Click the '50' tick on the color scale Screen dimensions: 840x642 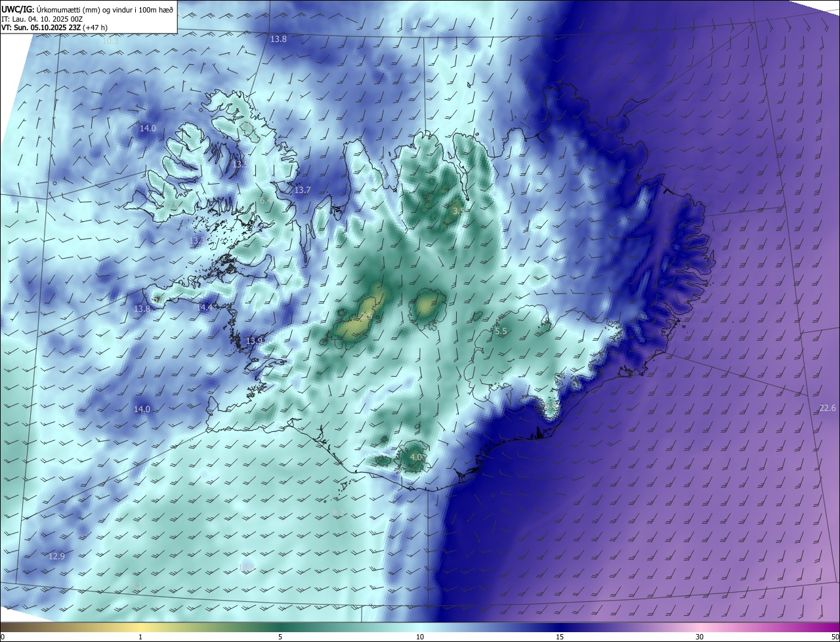pos(835,637)
